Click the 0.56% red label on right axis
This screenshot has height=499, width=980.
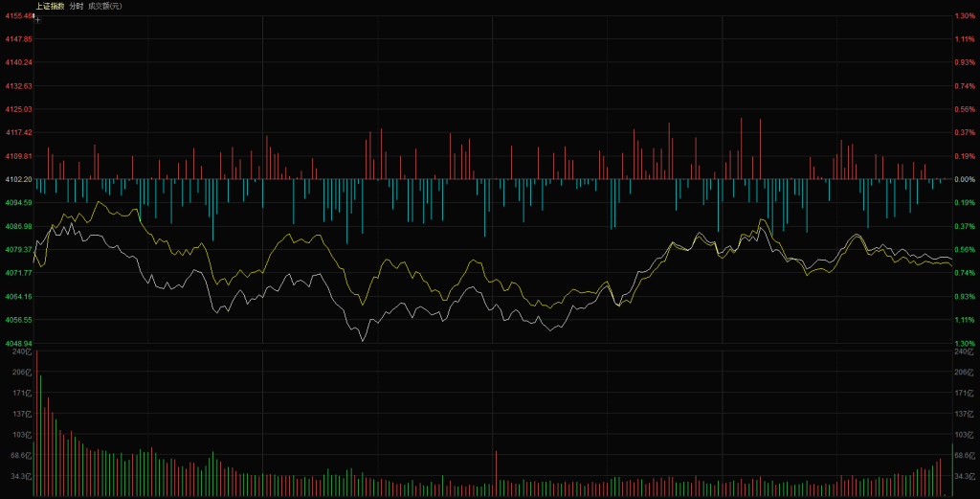(964, 109)
